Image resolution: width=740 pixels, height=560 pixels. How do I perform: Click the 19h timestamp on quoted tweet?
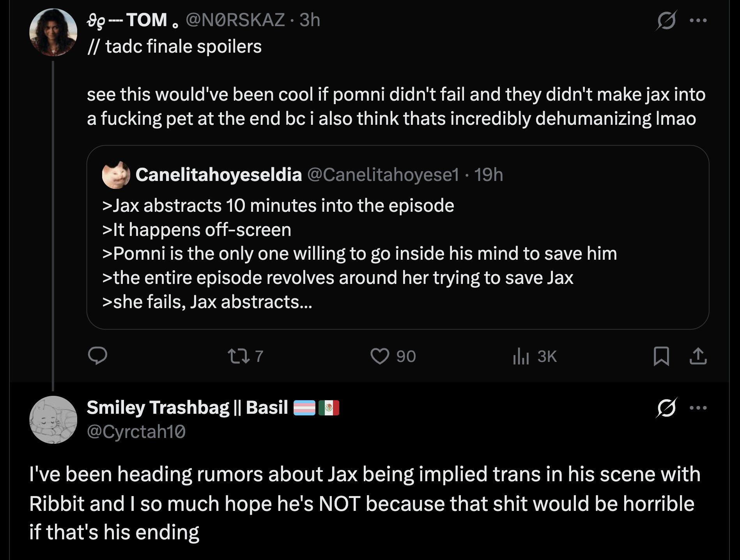point(489,175)
